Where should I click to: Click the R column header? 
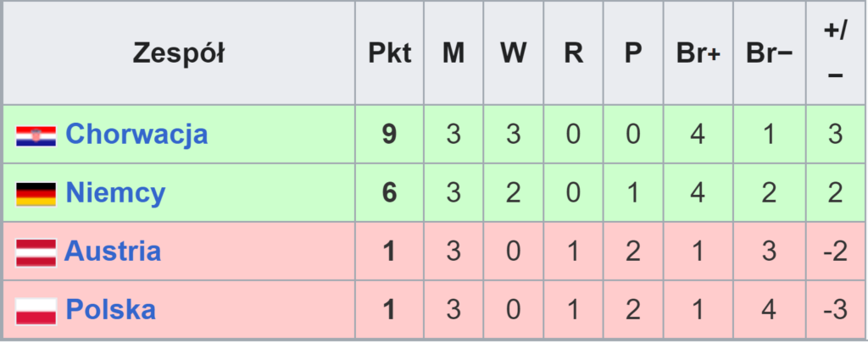[573, 53]
